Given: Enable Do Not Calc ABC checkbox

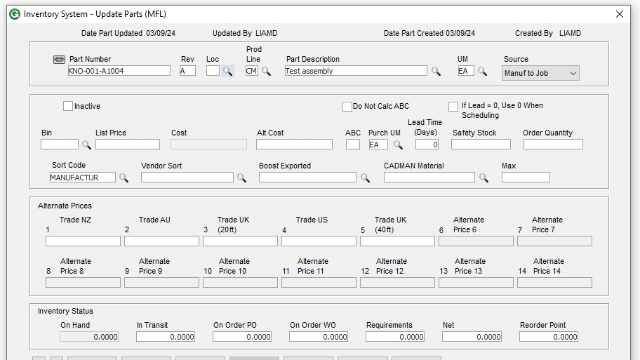Looking at the screenshot, I should (347, 107).
